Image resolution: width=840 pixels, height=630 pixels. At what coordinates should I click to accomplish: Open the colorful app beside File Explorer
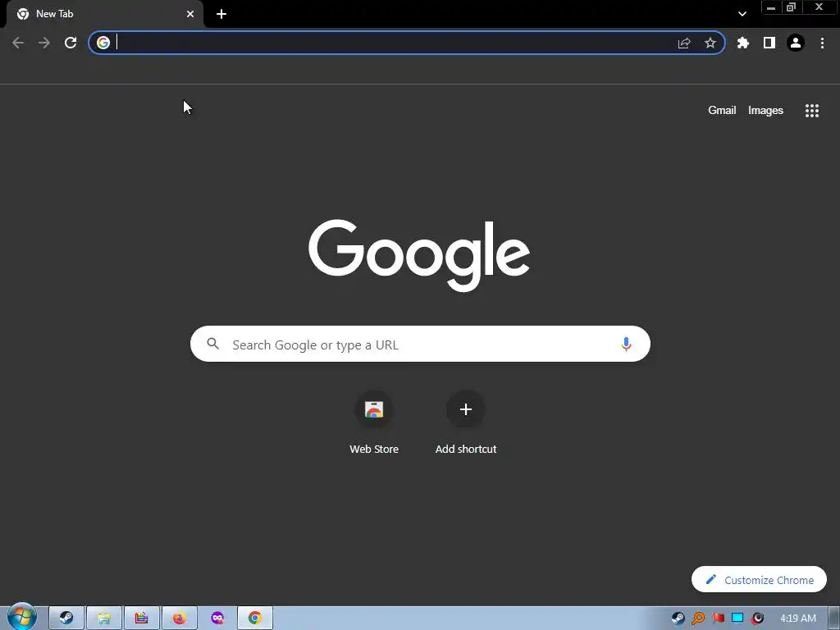click(x=141, y=619)
